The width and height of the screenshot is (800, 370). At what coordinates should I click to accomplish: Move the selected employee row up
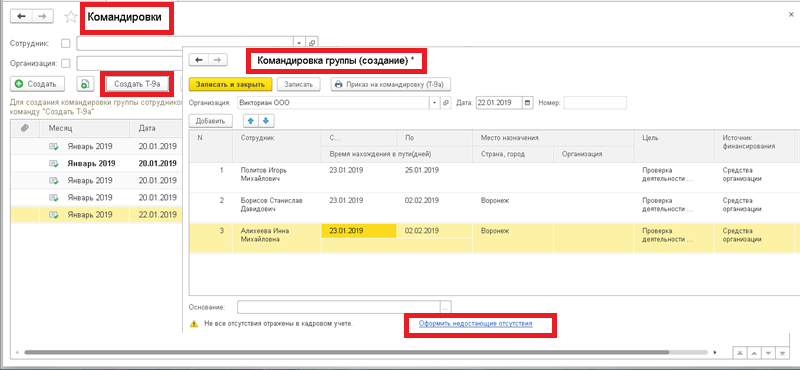pos(250,121)
